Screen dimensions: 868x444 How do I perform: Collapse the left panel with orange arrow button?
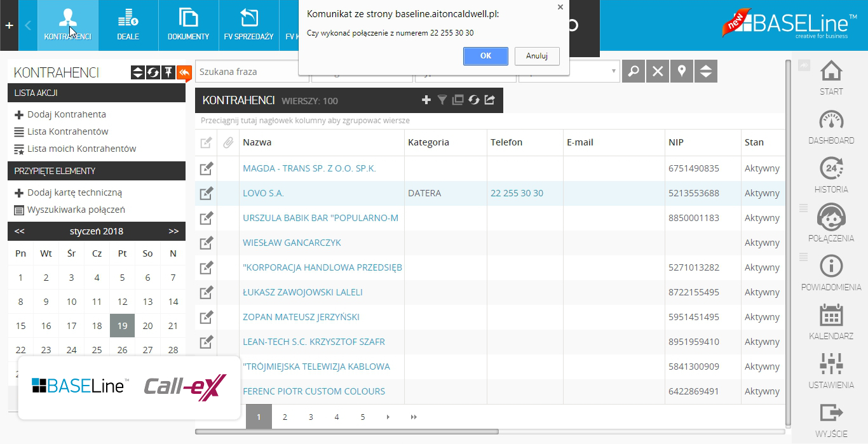[184, 72]
